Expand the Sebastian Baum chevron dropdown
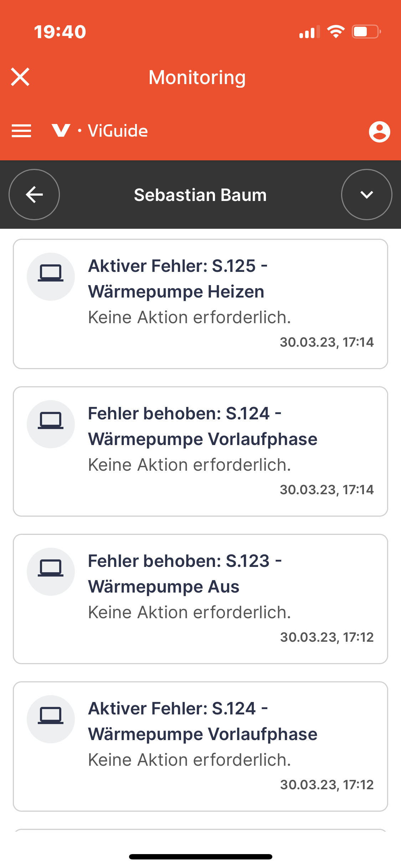This screenshot has width=401, height=868. tap(366, 195)
